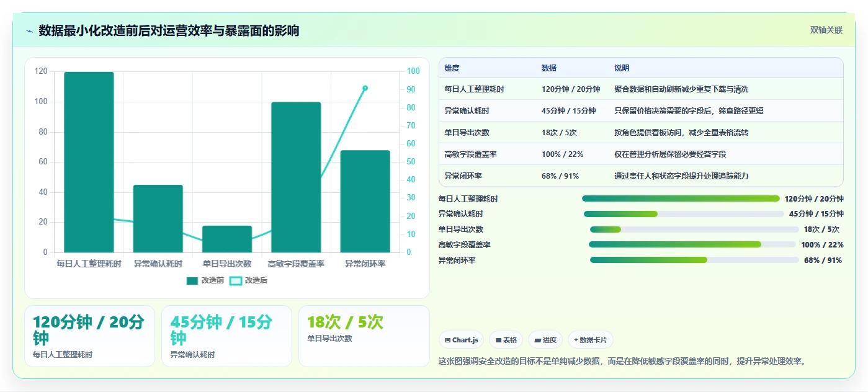Viewport: 868px width, 392px height.
Task: Click the 单日导出次数 progress bar
Action: (x=694, y=229)
